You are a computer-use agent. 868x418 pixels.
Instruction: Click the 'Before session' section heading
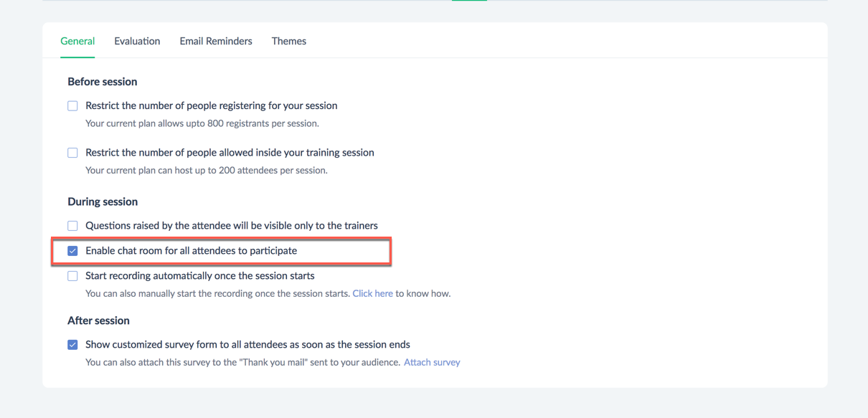coord(103,82)
